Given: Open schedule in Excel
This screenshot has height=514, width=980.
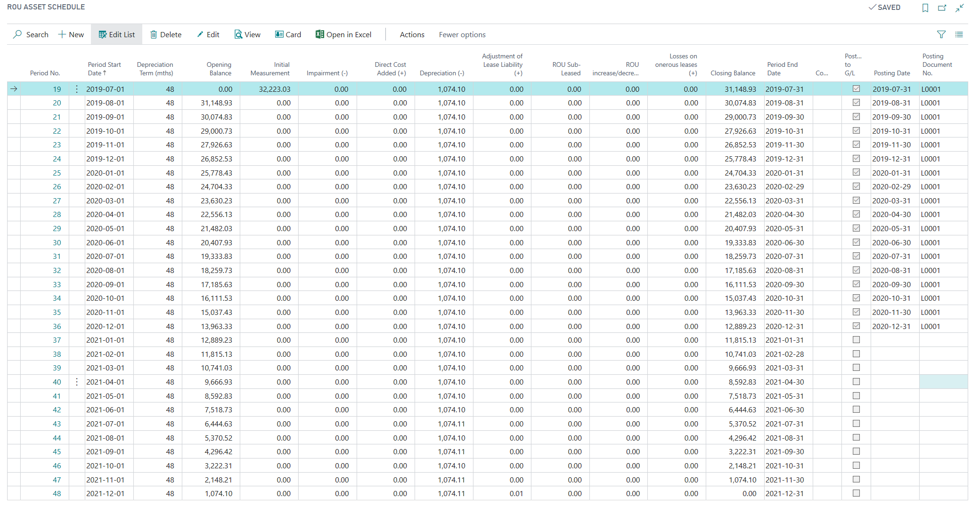Looking at the screenshot, I should point(343,34).
